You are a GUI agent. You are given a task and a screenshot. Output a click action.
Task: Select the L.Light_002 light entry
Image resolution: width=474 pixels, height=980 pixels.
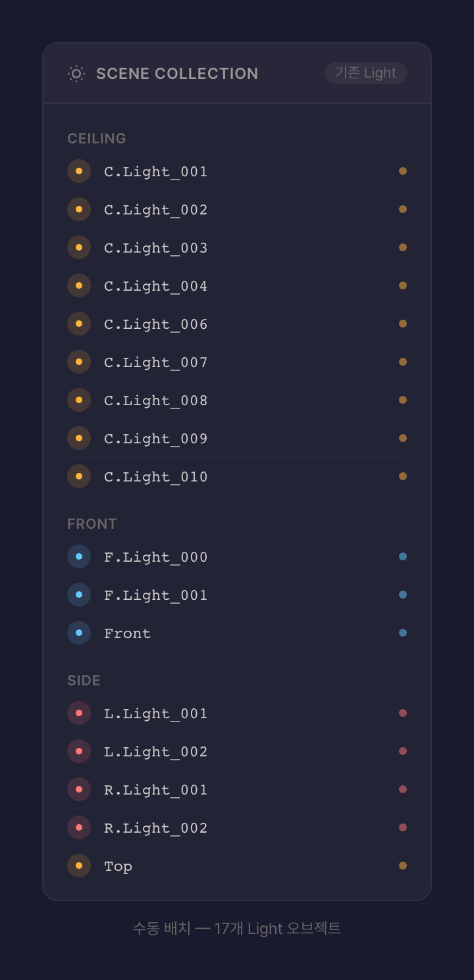156,751
